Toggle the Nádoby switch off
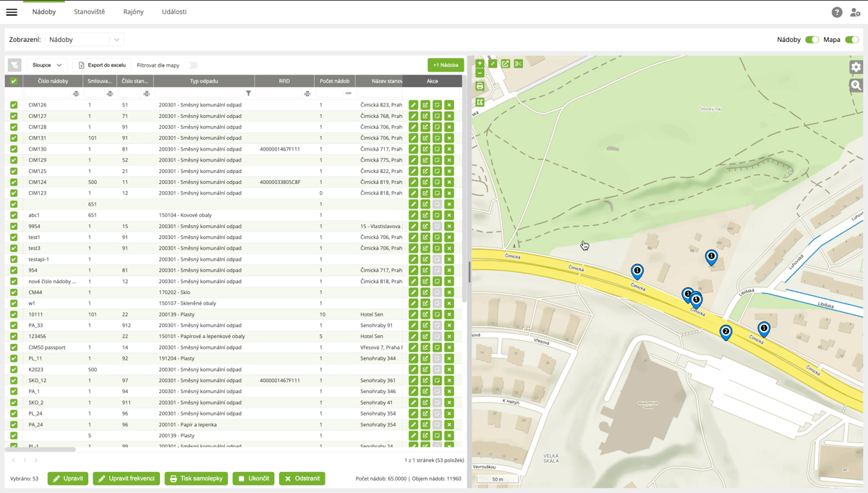Image resolution: width=868 pixels, height=493 pixels. coord(812,40)
